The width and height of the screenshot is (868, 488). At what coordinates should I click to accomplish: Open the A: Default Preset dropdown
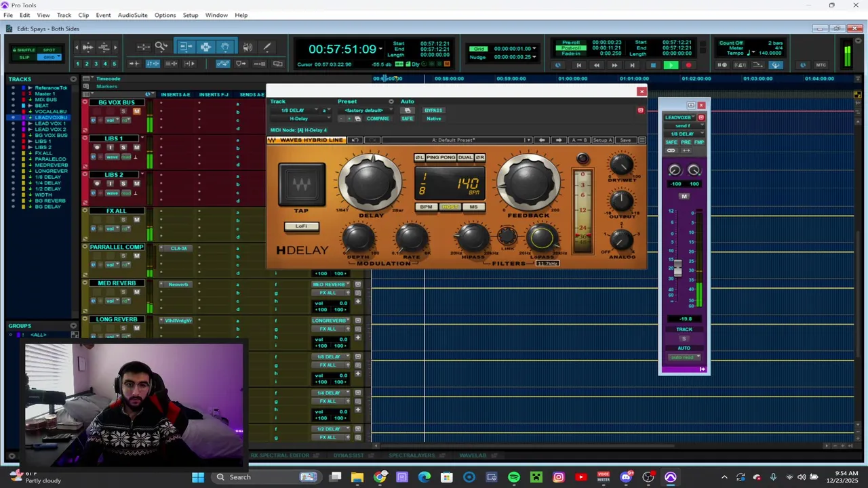point(456,140)
